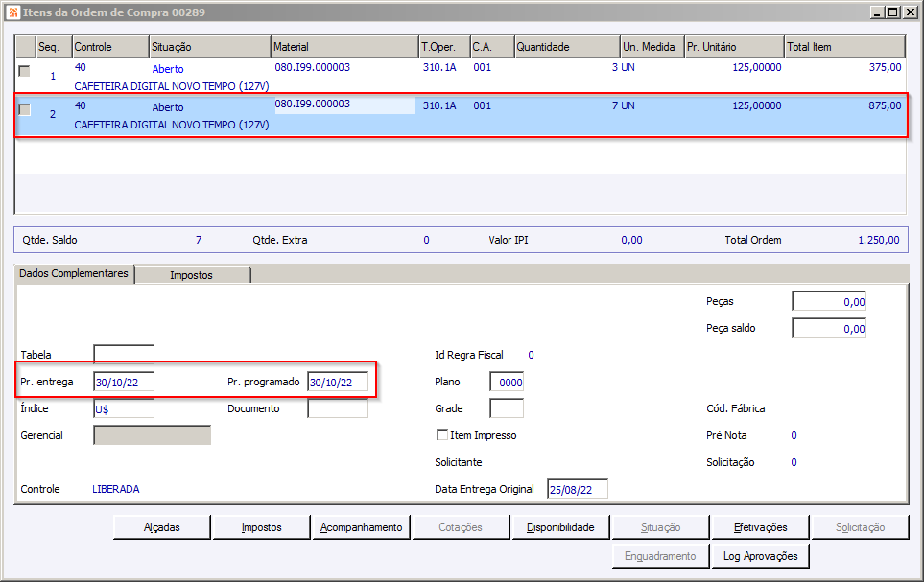Enable the Item Impresso checkbox

coord(441,435)
